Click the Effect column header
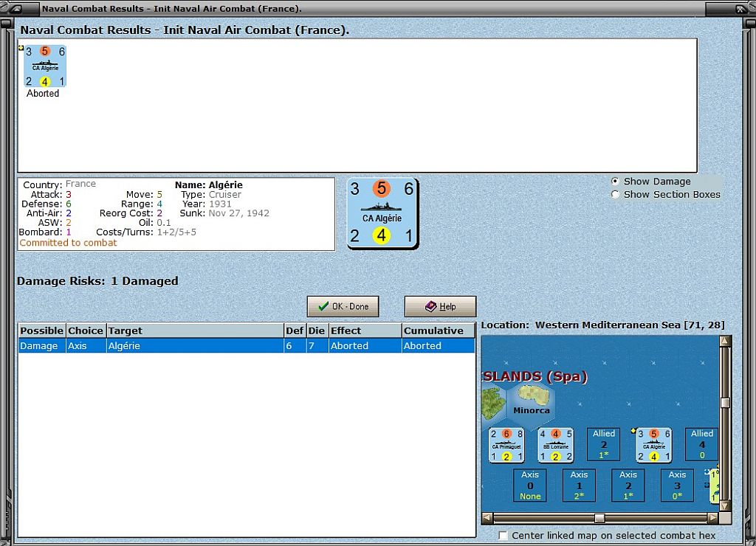Screen dimensions: 756x546 click(x=365, y=331)
